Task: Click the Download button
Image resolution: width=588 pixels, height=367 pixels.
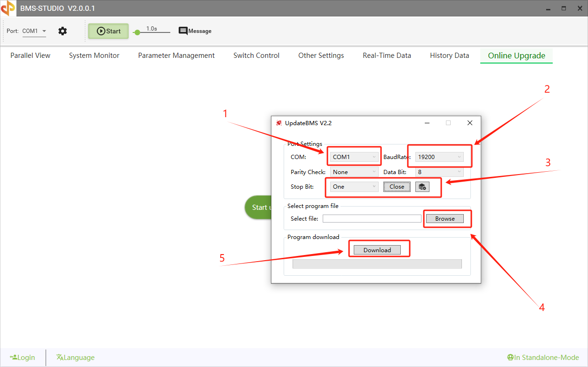Action: pyautogui.click(x=377, y=250)
